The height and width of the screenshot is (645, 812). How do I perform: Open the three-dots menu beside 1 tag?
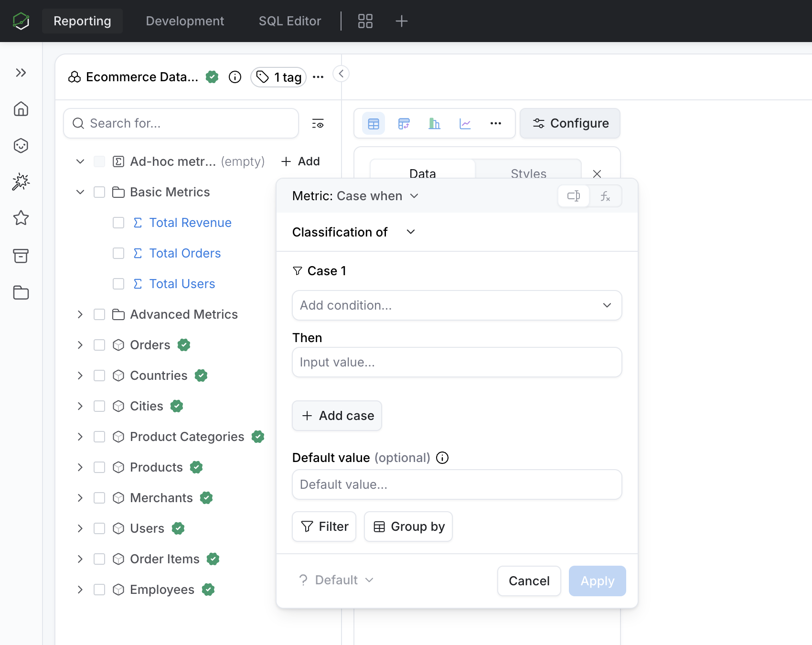(x=318, y=77)
